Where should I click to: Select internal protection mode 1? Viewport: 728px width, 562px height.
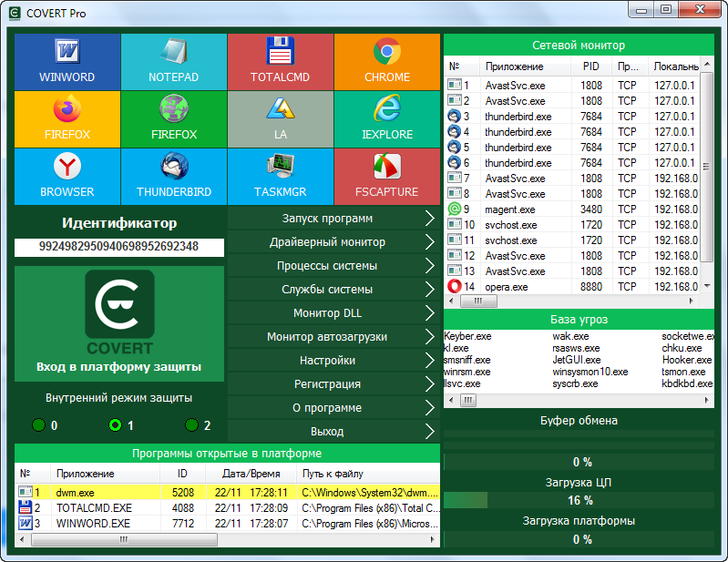115,425
